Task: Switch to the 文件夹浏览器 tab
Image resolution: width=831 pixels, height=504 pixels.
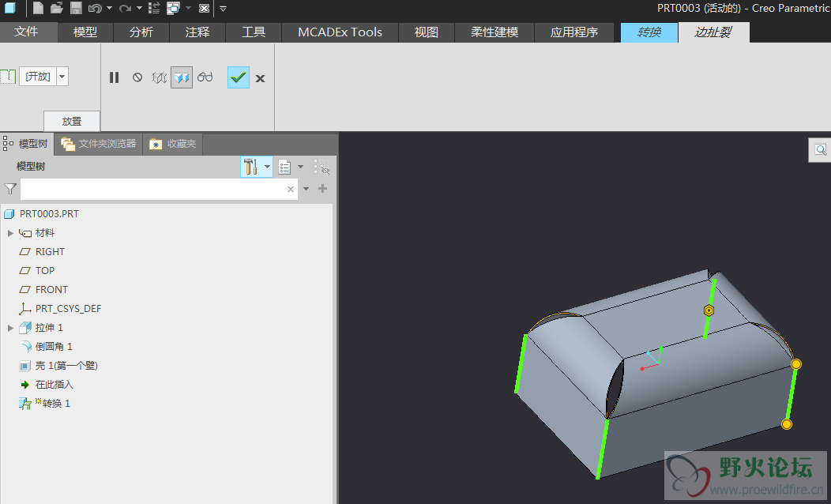Action: 99,144
